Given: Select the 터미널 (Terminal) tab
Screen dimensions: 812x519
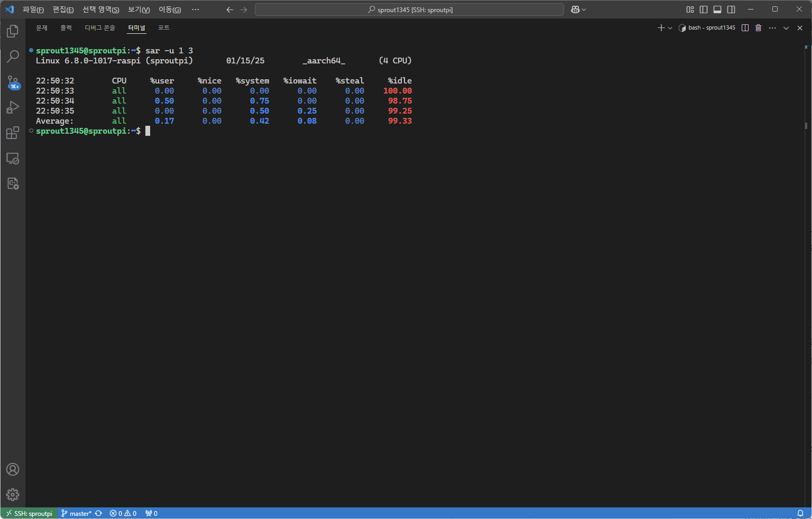Looking at the screenshot, I should 136,28.
